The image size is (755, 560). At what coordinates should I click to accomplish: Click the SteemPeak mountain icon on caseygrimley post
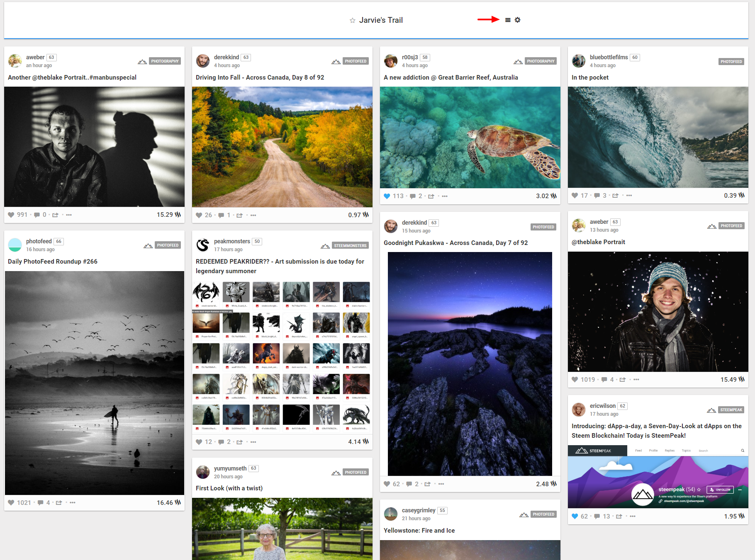(524, 514)
